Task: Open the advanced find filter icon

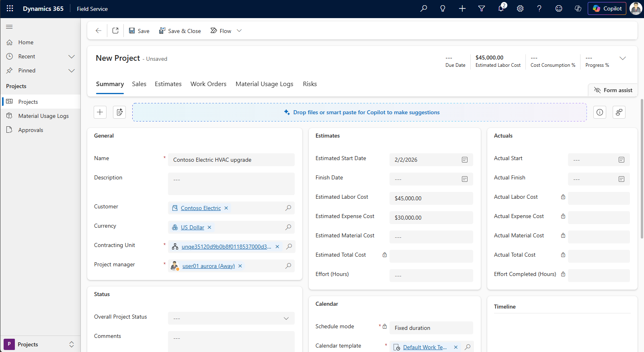Action: click(x=482, y=8)
